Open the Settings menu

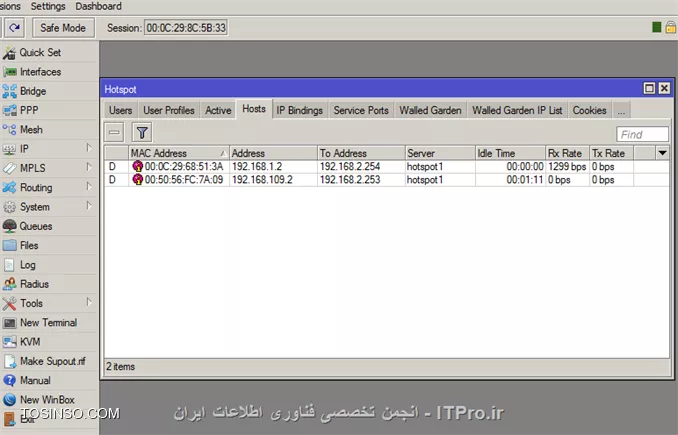pyautogui.click(x=48, y=6)
